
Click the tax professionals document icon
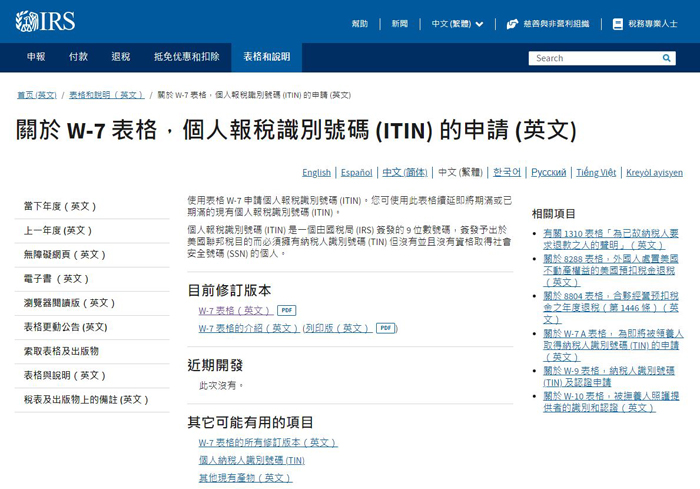(617, 23)
